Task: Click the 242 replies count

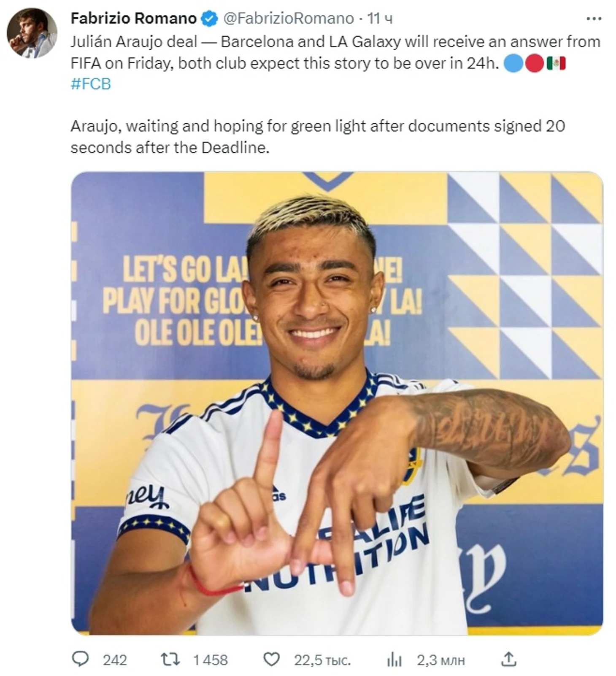Action: tap(115, 660)
